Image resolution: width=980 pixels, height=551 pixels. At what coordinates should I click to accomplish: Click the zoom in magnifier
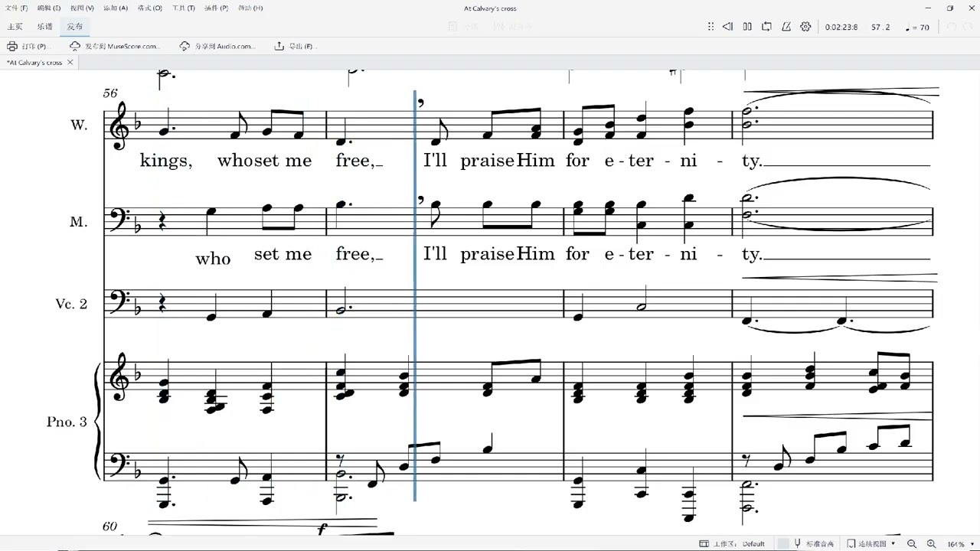pos(931,543)
